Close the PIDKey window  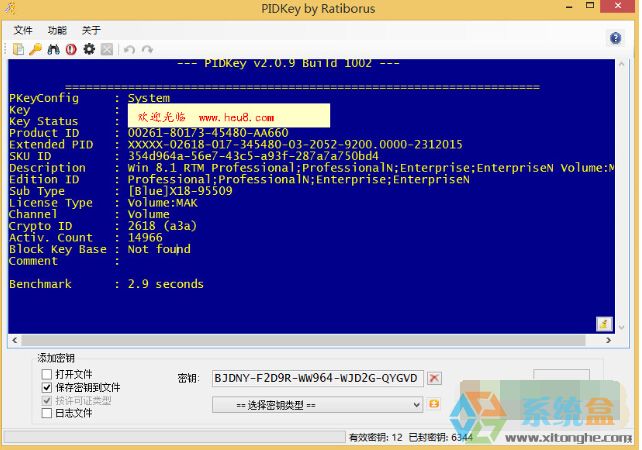click(x=618, y=6)
